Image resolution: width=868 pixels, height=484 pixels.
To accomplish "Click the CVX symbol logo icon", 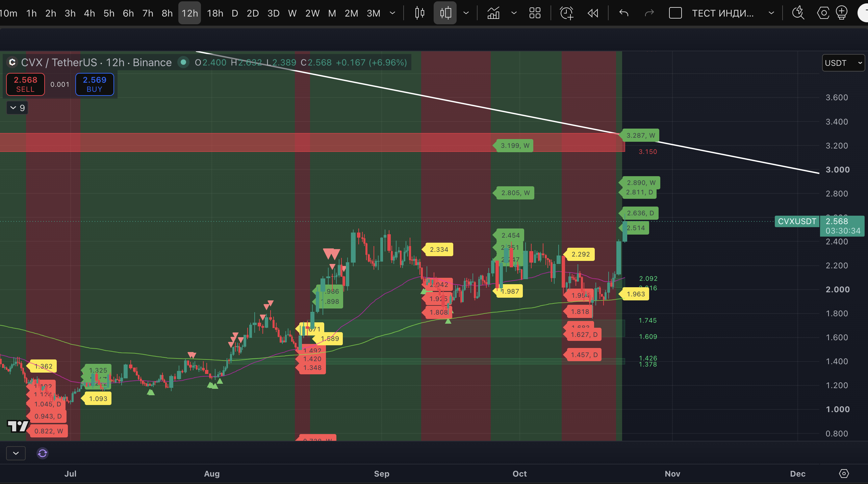I will 12,62.
